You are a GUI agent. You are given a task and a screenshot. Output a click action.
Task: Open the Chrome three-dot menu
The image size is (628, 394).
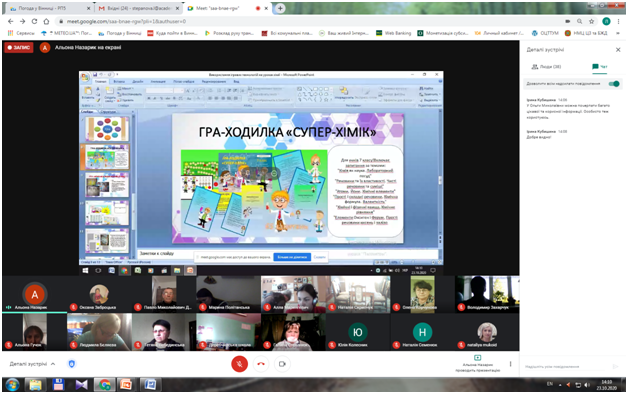(619, 21)
